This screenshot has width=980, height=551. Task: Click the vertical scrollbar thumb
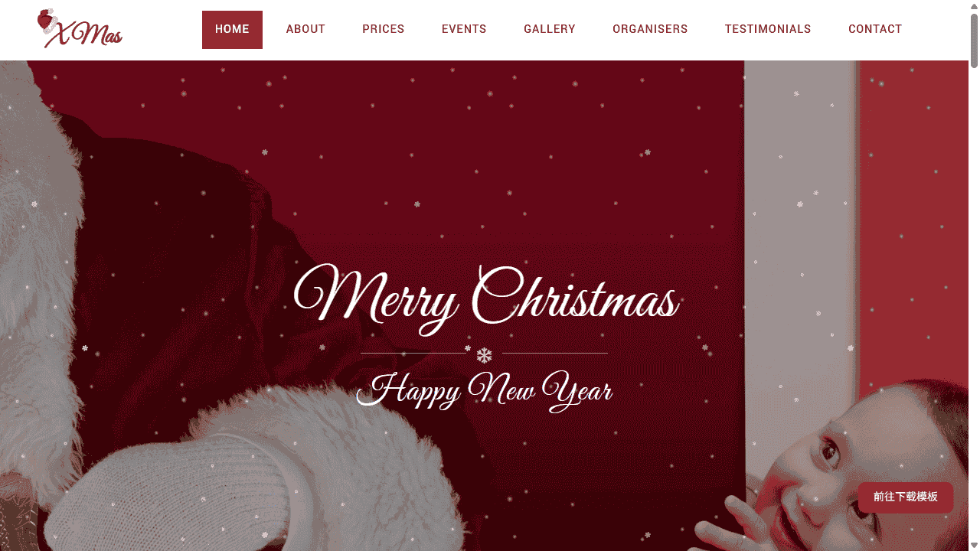pos(974,41)
